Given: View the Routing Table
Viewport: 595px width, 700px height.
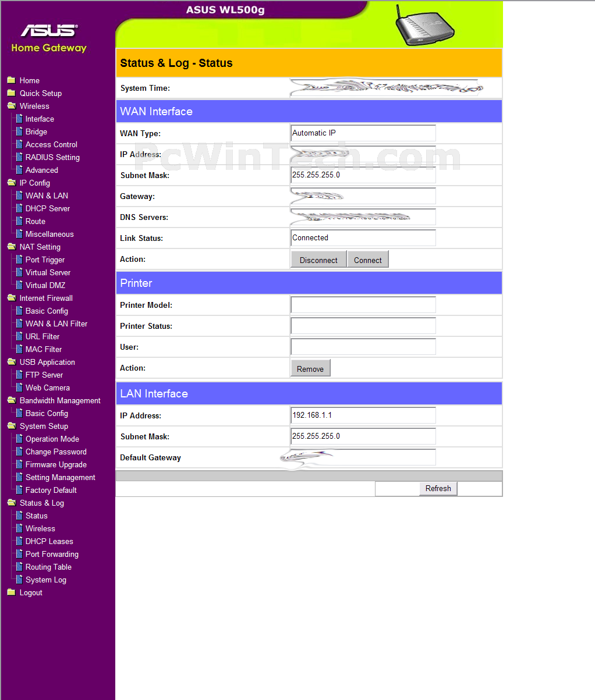Looking at the screenshot, I should click(48, 567).
